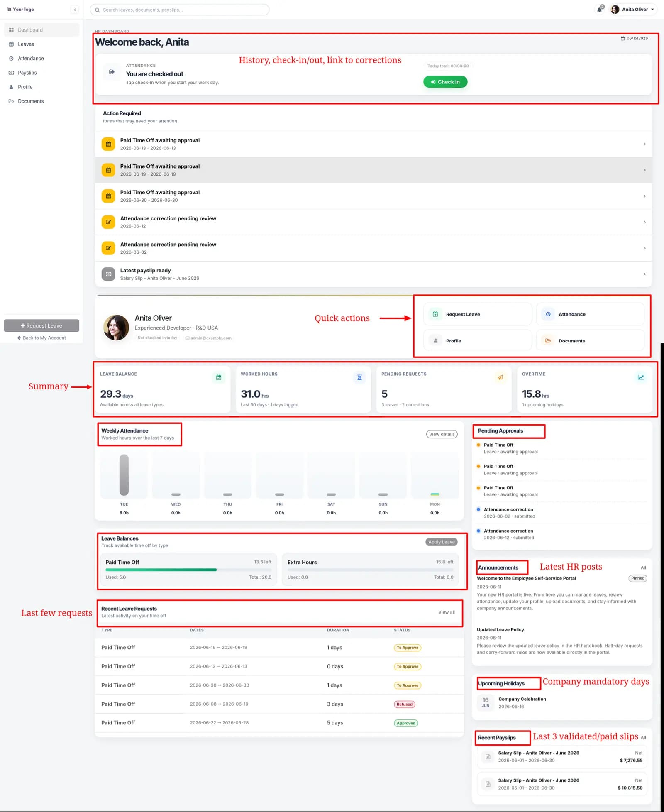Click the Documents folder icon in sidebar

click(x=11, y=101)
